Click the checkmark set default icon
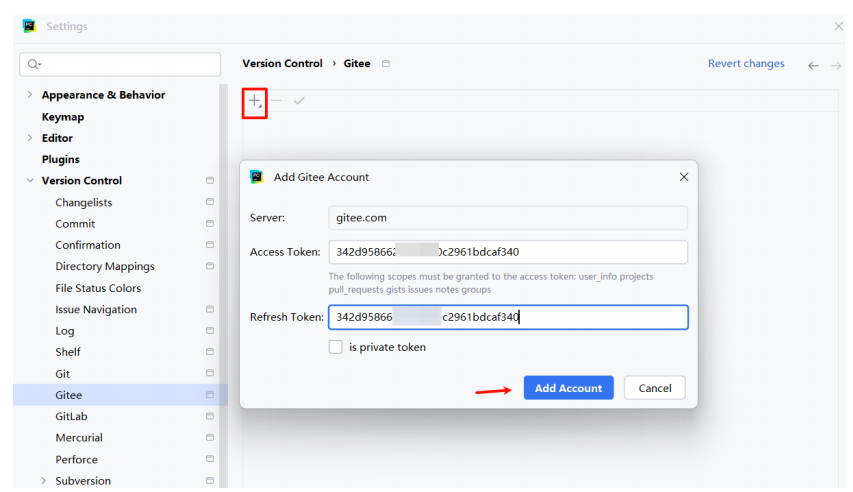Image resolution: width=853 pixels, height=492 pixels. [x=299, y=101]
